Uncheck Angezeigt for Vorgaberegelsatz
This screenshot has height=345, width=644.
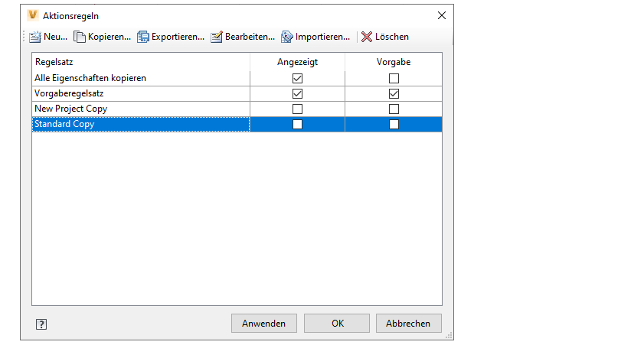coord(298,93)
